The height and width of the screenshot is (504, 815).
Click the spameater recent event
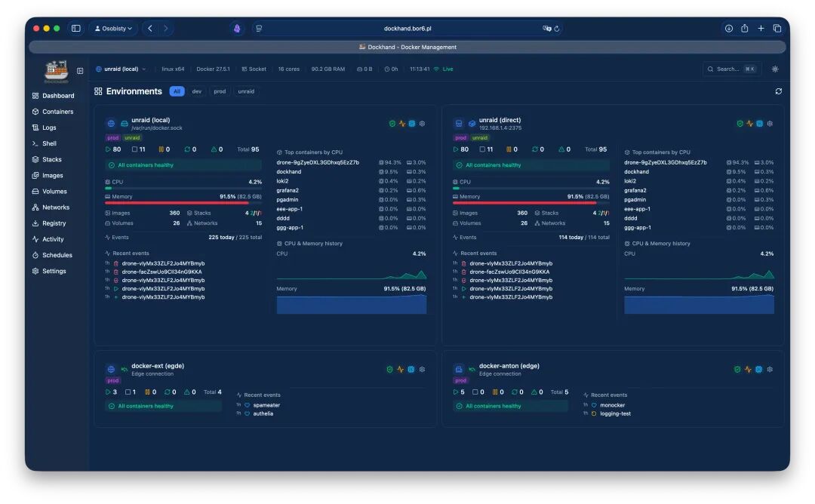coord(266,405)
